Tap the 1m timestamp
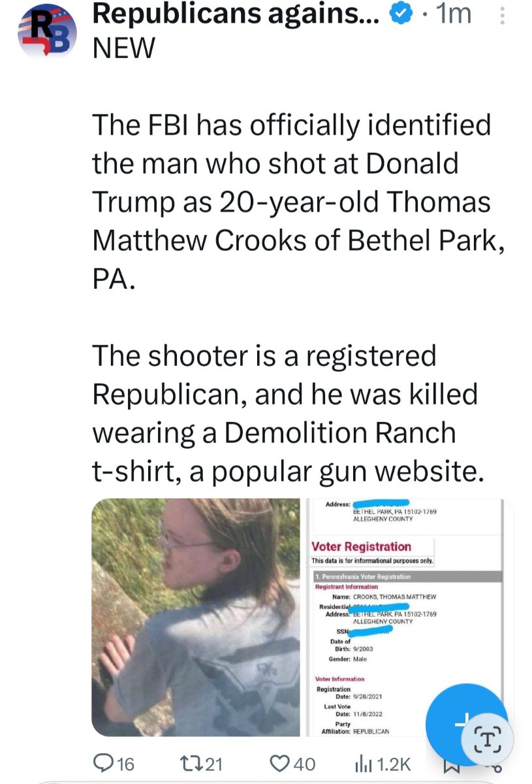 [x=453, y=14]
